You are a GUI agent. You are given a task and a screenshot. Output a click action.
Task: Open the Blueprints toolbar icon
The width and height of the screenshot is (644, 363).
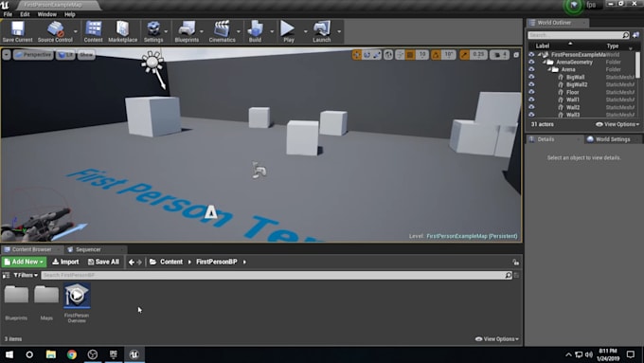pyautogui.click(x=187, y=31)
